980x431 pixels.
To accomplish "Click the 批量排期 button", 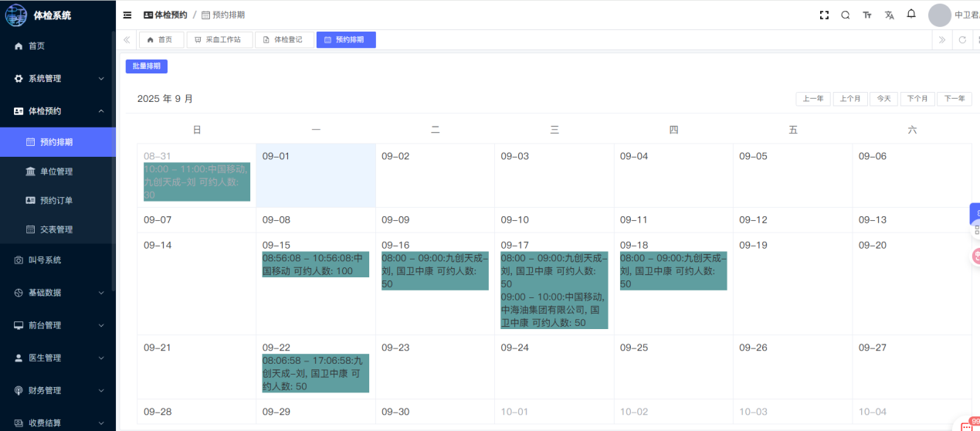I will tap(147, 66).
